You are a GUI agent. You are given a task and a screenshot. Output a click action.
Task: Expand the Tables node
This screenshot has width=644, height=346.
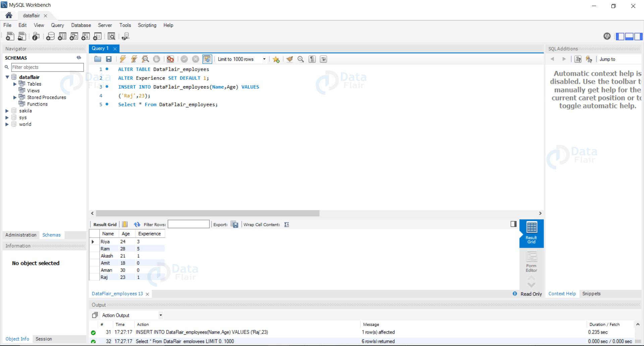15,84
